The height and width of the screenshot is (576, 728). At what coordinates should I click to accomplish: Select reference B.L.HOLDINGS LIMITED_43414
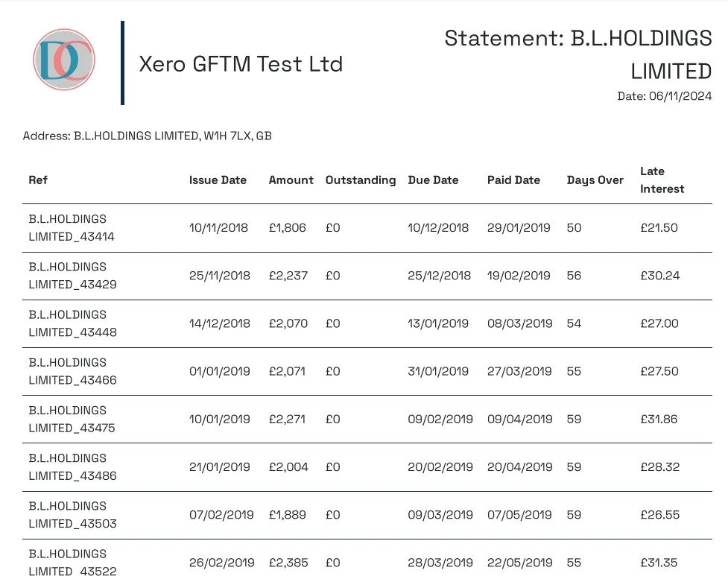click(72, 228)
